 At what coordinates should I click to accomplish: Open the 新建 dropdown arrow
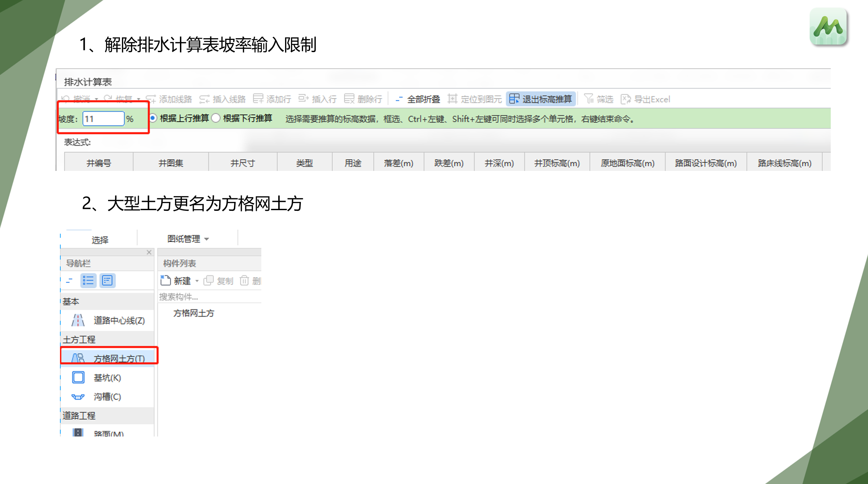197,281
